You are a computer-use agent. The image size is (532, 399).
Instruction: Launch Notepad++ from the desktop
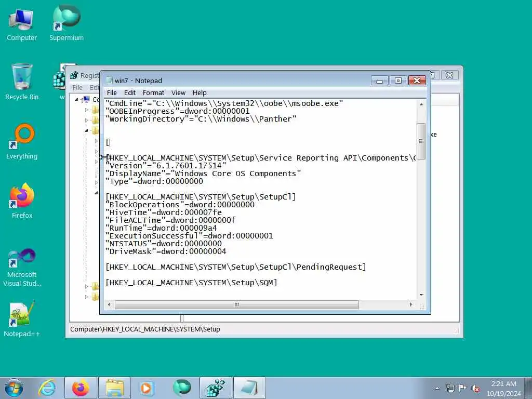(x=22, y=319)
